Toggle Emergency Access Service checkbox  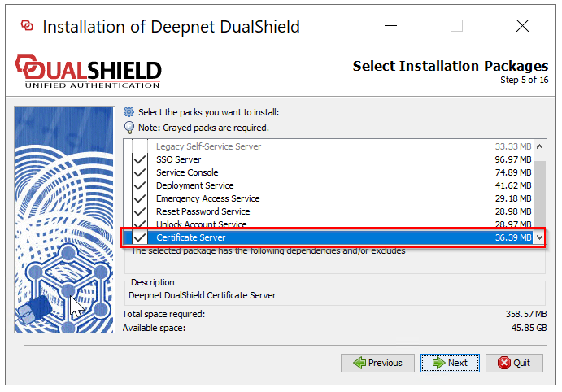point(140,199)
